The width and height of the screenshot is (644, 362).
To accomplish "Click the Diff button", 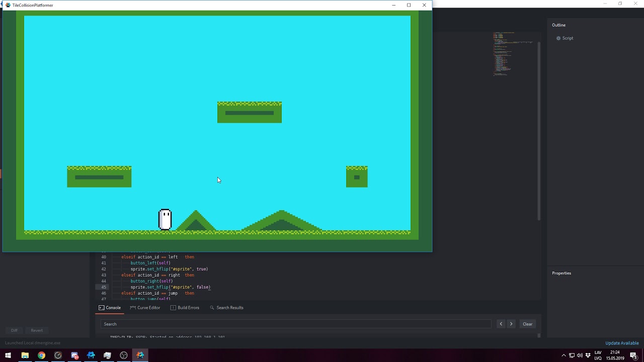I will pyautogui.click(x=14, y=330).
